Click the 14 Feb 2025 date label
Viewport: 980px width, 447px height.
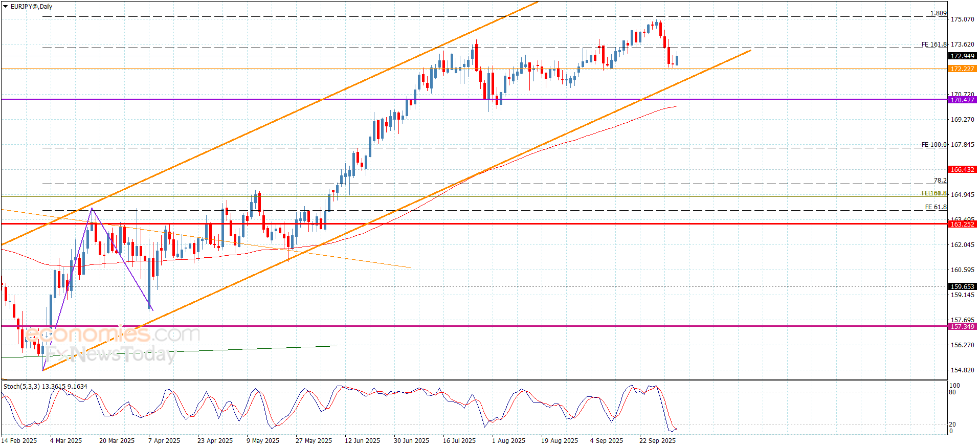point(19,441)
